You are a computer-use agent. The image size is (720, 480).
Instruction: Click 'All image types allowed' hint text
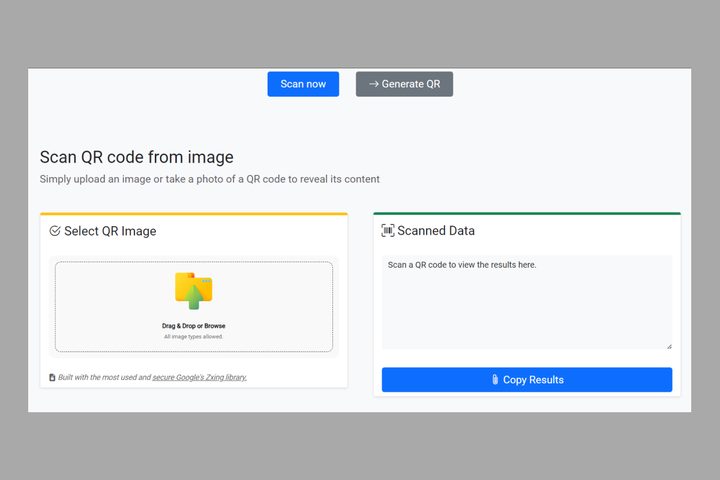click(193, 337)
